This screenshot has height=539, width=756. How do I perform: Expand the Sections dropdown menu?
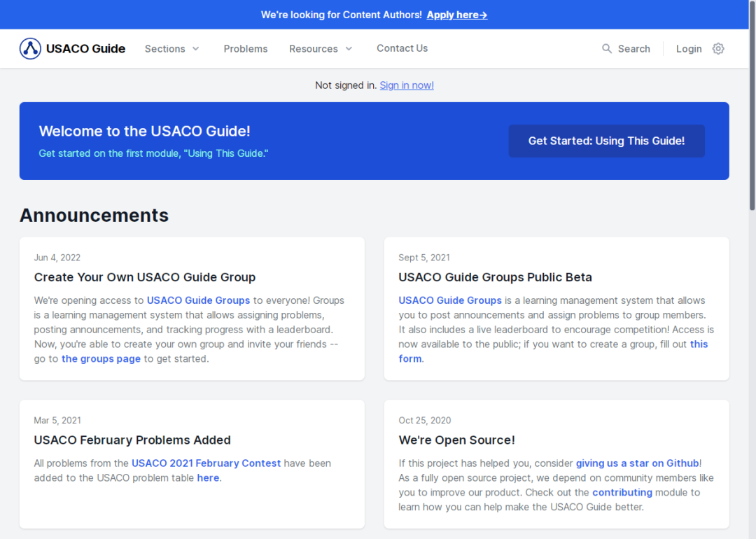click(x=172, y=49)
